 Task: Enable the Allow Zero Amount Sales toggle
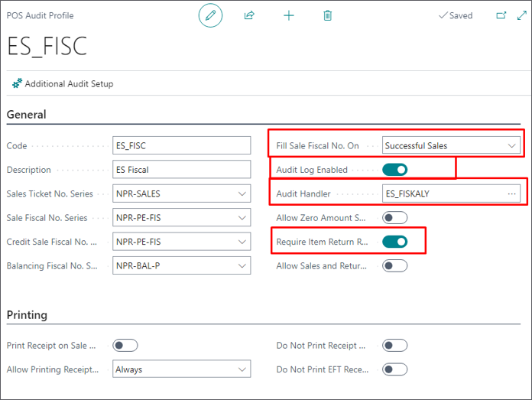tap(394, 218)
